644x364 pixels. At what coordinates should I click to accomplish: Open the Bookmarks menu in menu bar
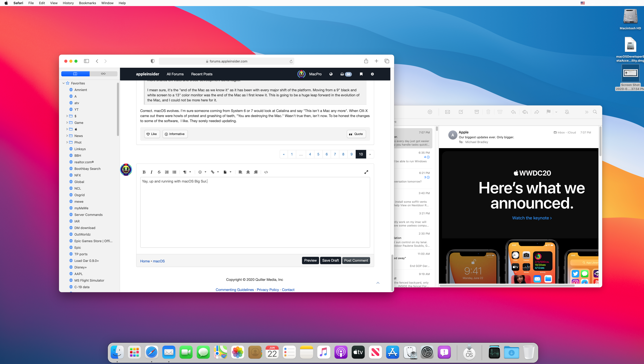87,3
